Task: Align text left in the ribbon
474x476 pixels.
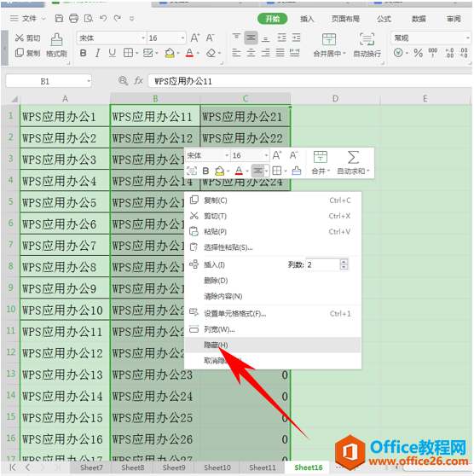Action: [236, 53]
